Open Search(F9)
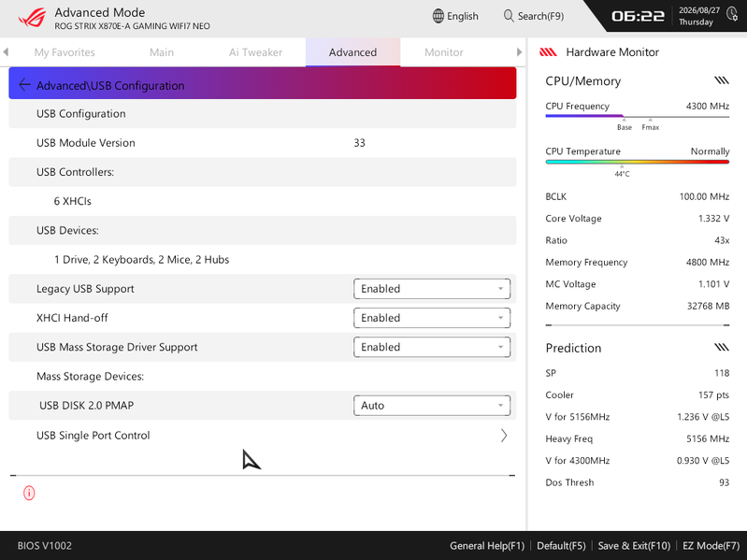747x560 pixels. coord(534,16)
